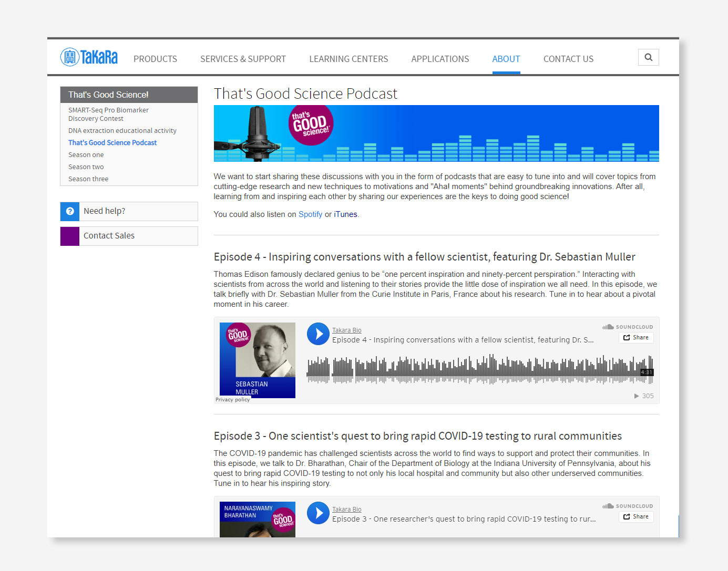This screenshot has height=571, width=728.
Task: Click the Need help question mark icon
Action: (70, 211)
